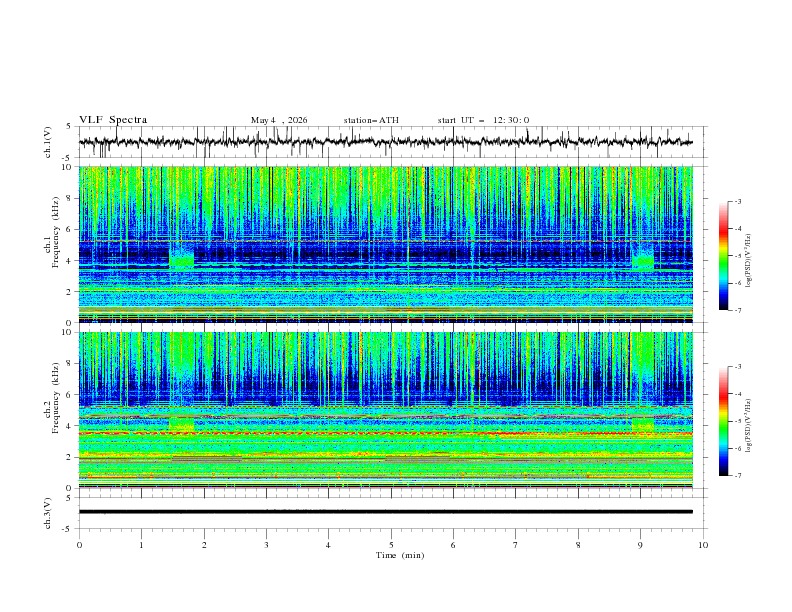792x612 pixels.
Task: Click the May 4, 2026 date label
Action: coord(279,120)
